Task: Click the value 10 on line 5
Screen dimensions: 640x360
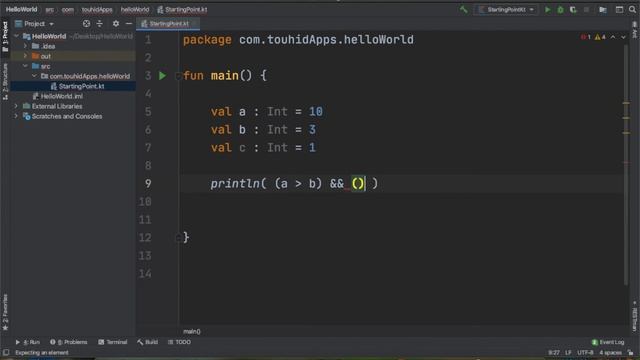Action: (x=316, y=111)
